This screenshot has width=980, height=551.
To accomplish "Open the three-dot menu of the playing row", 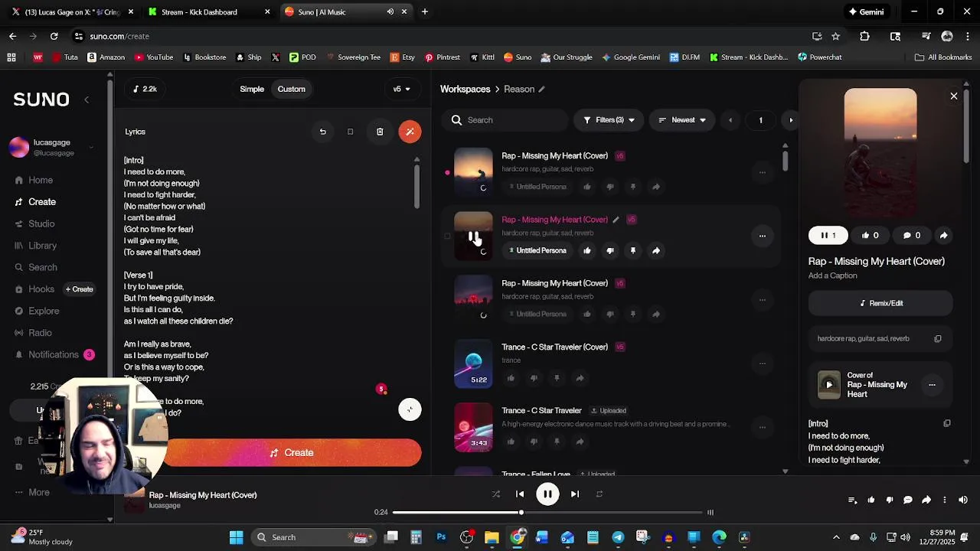I will [762, 236].
